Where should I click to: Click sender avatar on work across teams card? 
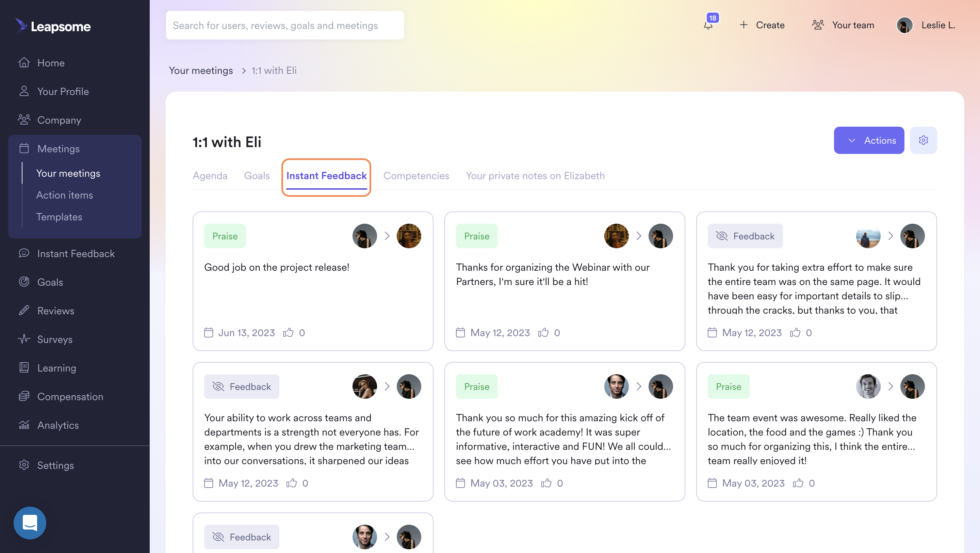point(364,386)
